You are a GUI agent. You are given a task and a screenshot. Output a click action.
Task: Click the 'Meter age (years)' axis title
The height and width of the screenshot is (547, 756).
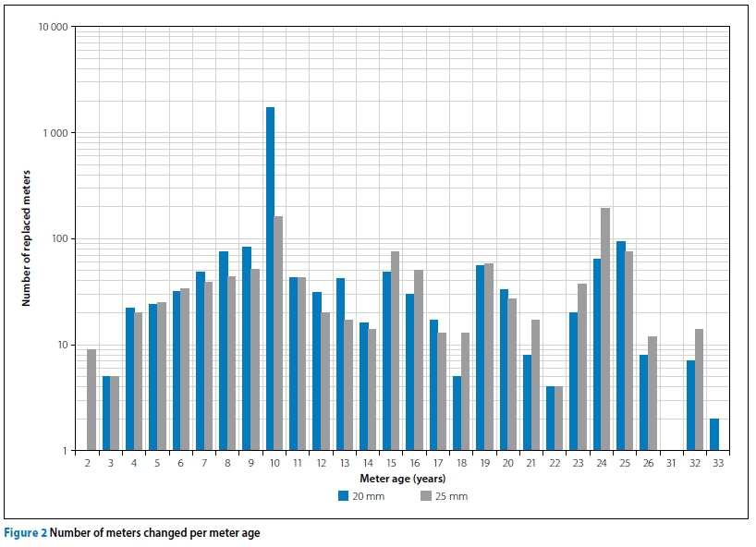403,479
